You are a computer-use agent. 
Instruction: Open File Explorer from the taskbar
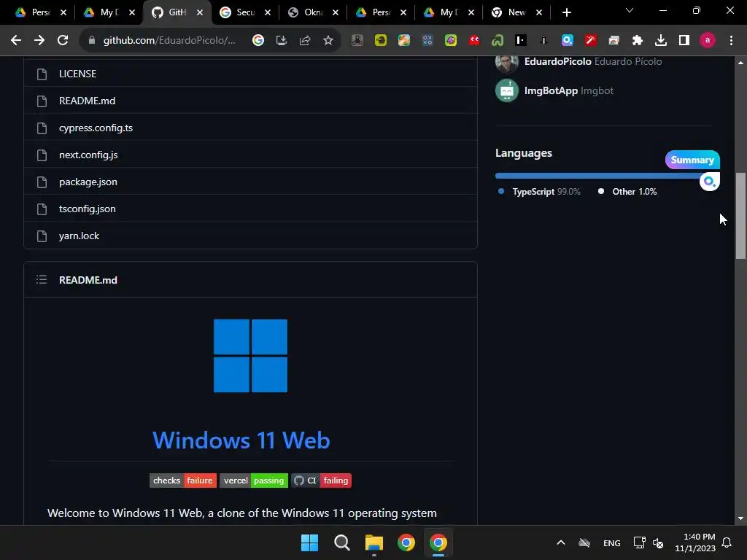[x=374, y=542]
